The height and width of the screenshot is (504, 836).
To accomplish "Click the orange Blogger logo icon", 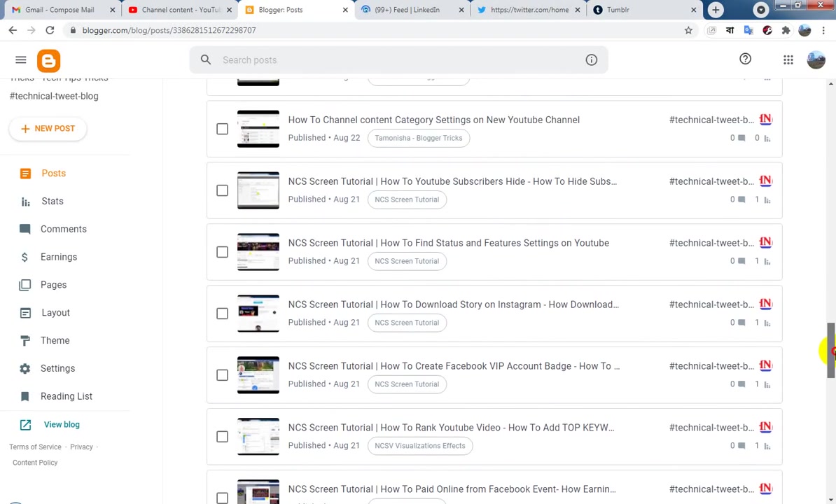I will (x=48, y=61).
